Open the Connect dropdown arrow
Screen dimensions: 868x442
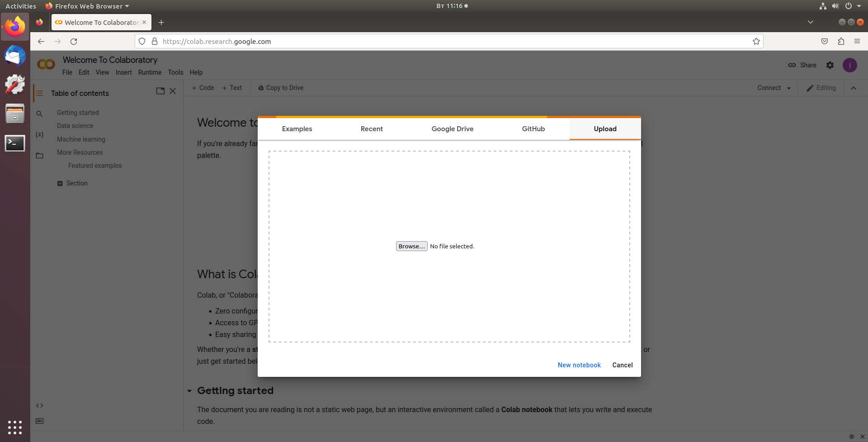(789, 88)
